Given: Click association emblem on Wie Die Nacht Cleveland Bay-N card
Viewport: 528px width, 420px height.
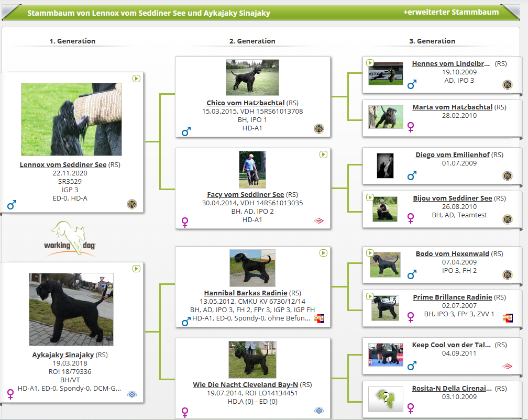Looking at the screenshot, I should pyautogui.click(x=319, y=410).
